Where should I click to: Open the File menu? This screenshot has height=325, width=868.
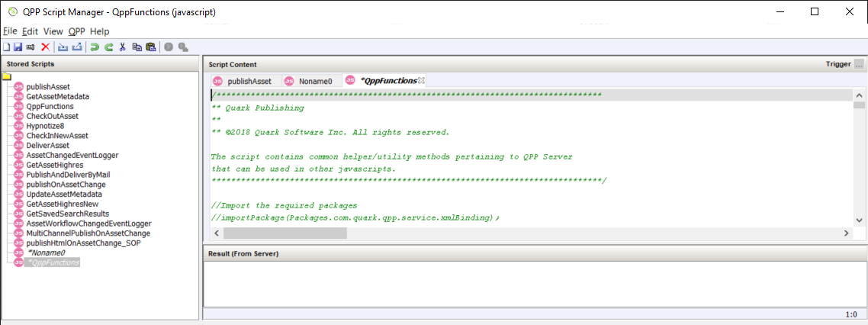coord(10,31)
